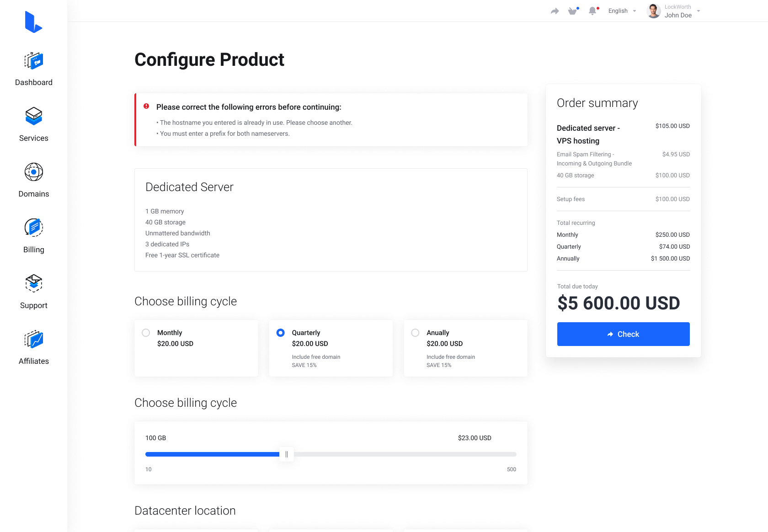This screenshot has width=768, height=532.
Task: Open the Domains globe icon
Action: click(34, 172)
